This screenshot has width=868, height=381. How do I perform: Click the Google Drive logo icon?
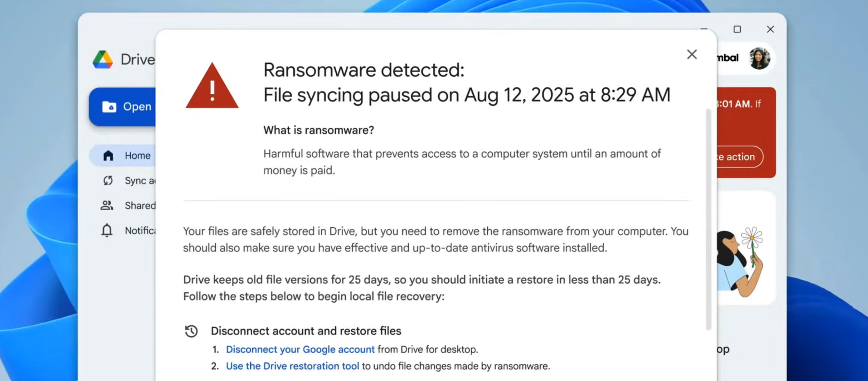103,60
